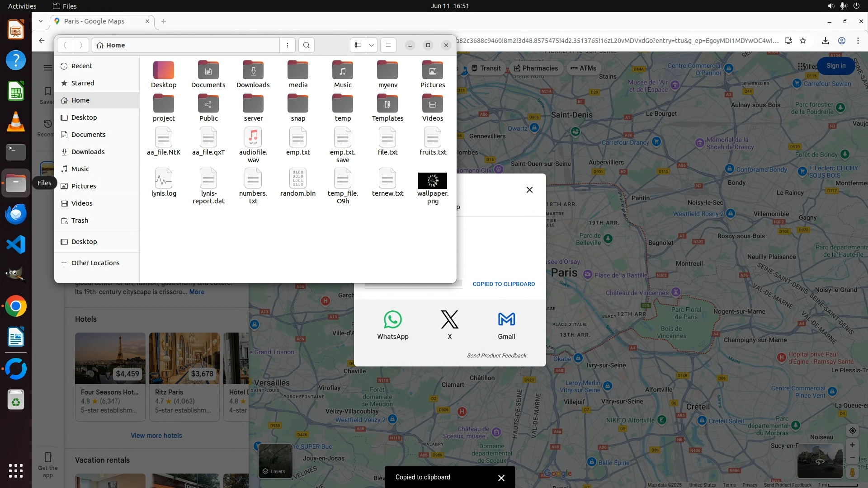Click the map zoom in plus button
The width and height of the screenshot is (868, 488).
pyautogui.click(x=852, y=445)
